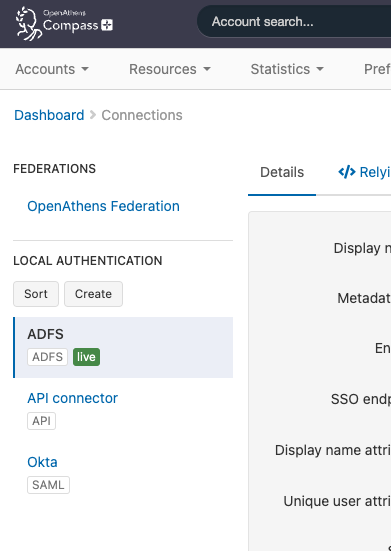Switch to the Details tab
391x551 pixels.
[x=282, y=173]
